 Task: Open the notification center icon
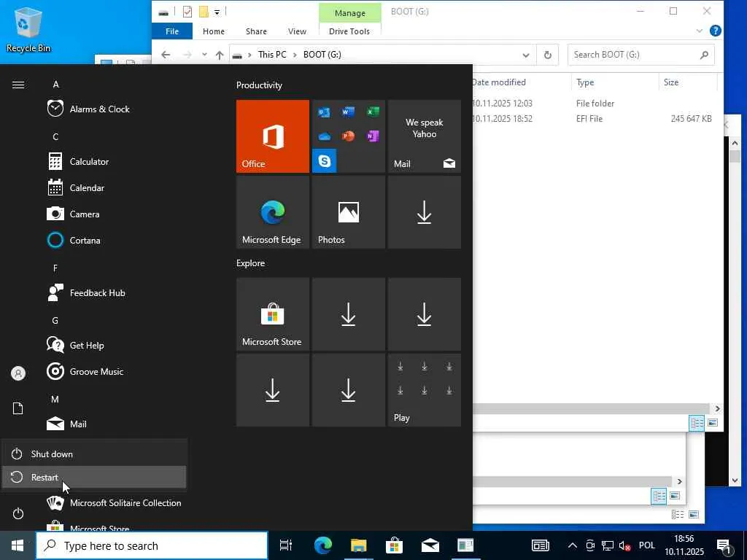(724, 547)
